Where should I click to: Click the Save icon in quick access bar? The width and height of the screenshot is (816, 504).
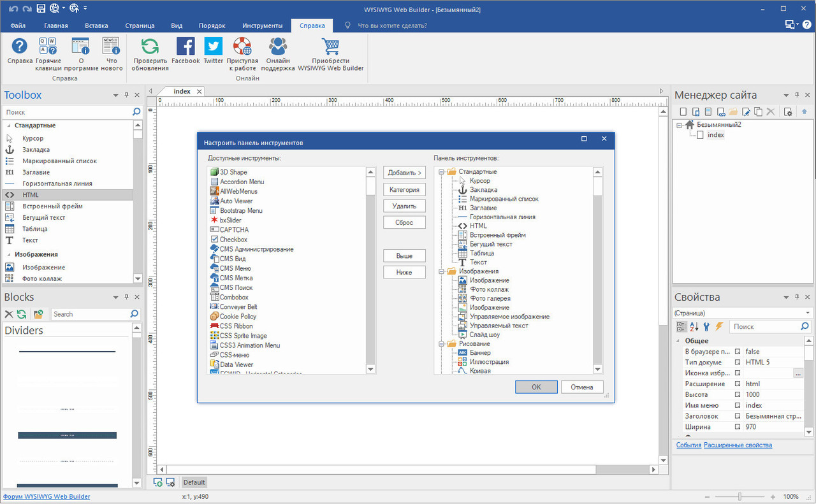pos(41,8)
